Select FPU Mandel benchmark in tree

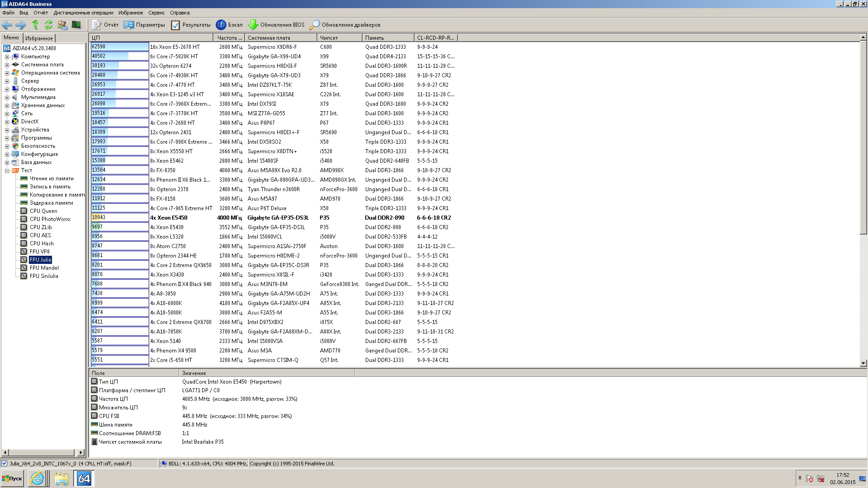tap(44, 268)
